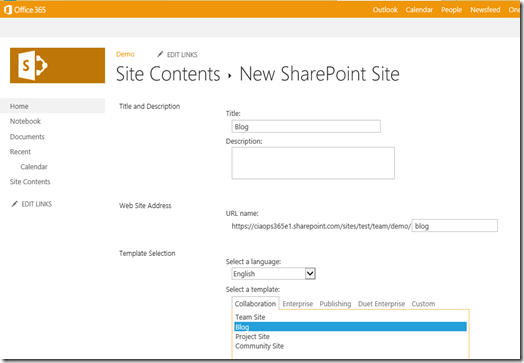This screenshot has height=363, width=524.
Task: Click the URL name input field
Action: 454,226
